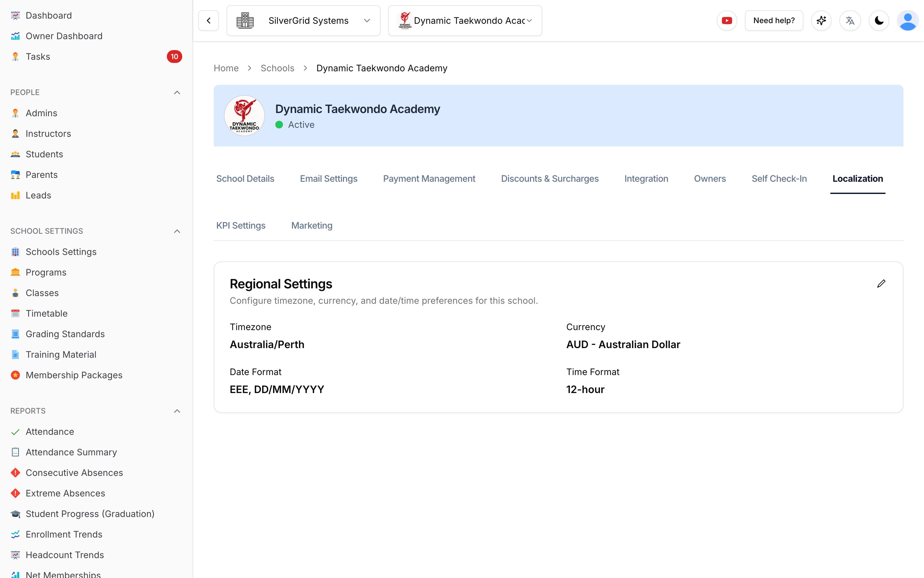
Task: Click the AUD - Australian Dollar value
Action: [x=623, y=345]
